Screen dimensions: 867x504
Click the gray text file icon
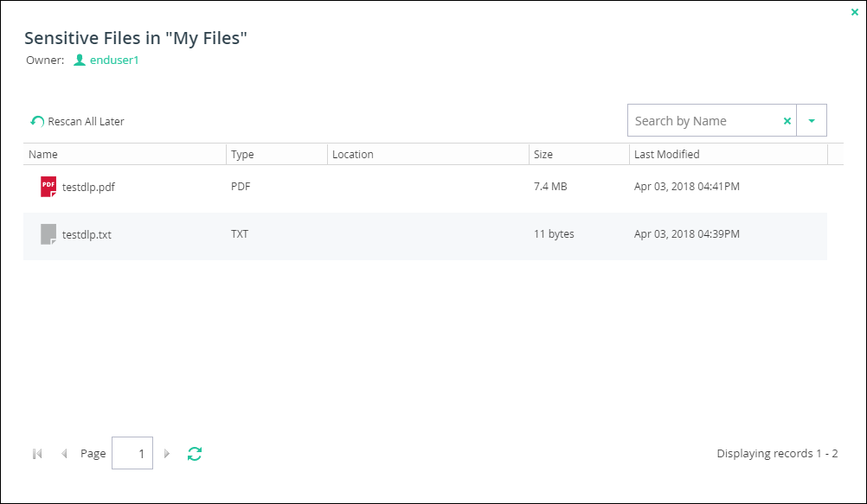click(48, 234)
